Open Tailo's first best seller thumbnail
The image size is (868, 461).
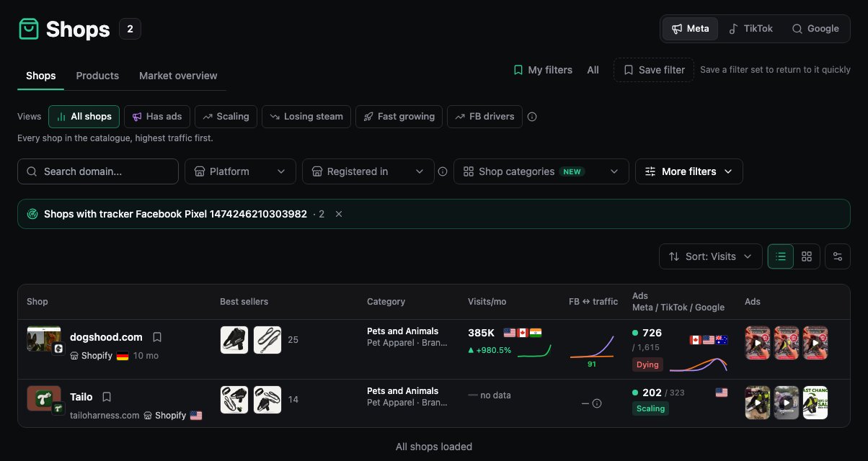[234, 400]
